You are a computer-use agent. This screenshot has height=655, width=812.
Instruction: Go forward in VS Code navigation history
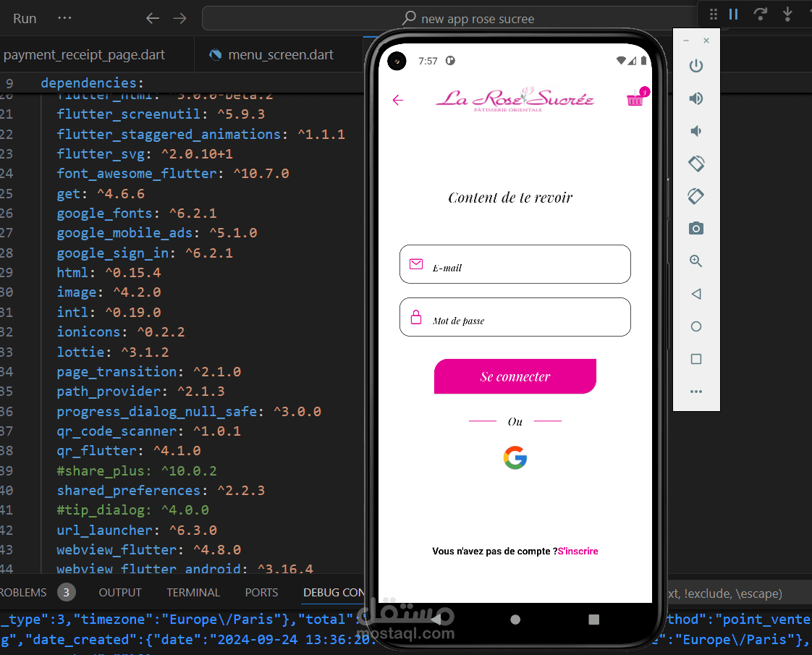pos(179,19)
